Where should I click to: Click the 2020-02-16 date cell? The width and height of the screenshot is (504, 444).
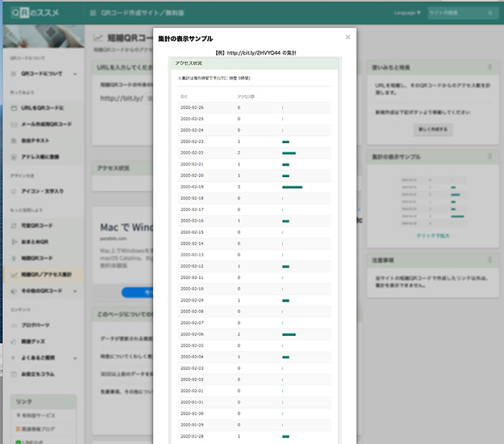(x=192, y=221)
